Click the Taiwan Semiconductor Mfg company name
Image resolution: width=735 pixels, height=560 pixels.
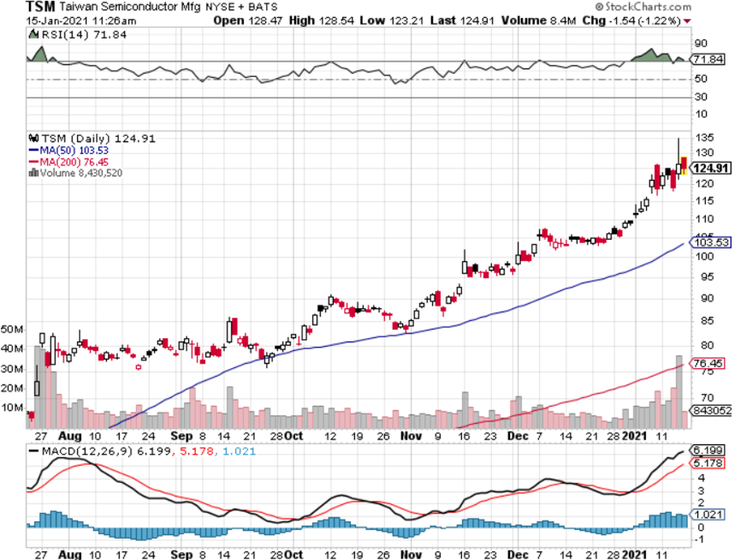[x=130, y=7]
